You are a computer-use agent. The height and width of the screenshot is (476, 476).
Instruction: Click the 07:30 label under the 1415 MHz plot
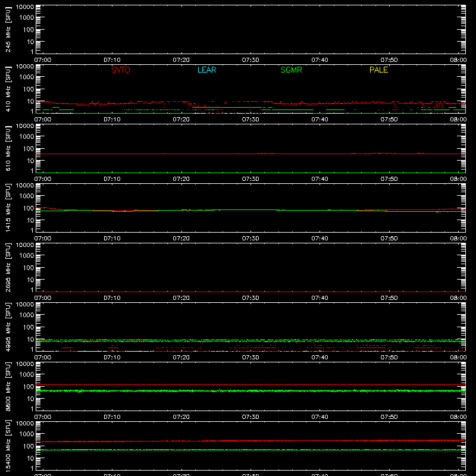point(250,239)
